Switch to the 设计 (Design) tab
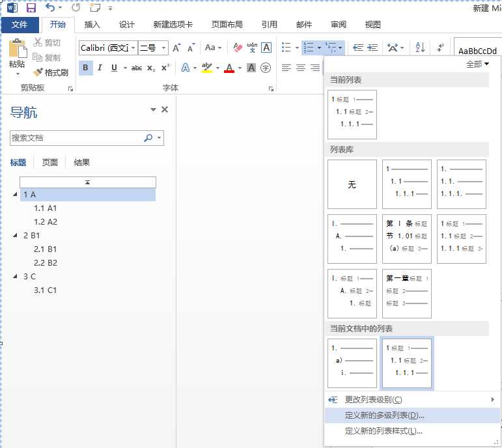 pyautogui.click(x=127, y=25)
